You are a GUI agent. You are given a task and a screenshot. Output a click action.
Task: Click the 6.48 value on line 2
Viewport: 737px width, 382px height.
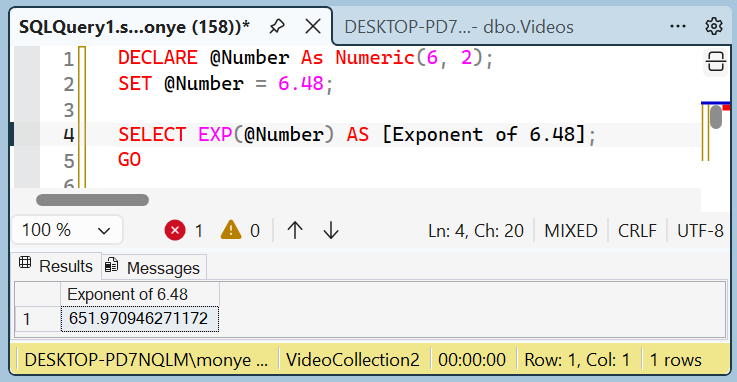(301, 84)
